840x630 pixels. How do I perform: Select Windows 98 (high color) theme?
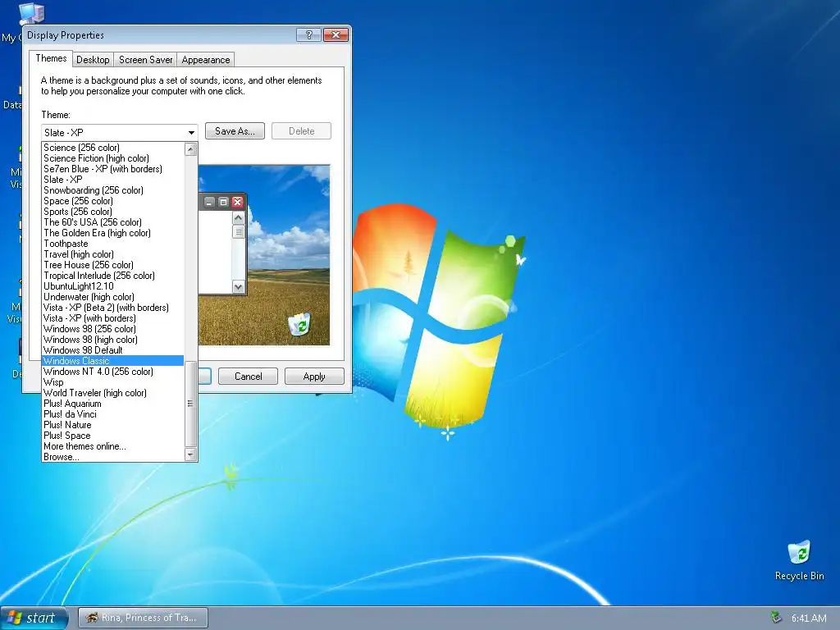click(x=113, y=340)
